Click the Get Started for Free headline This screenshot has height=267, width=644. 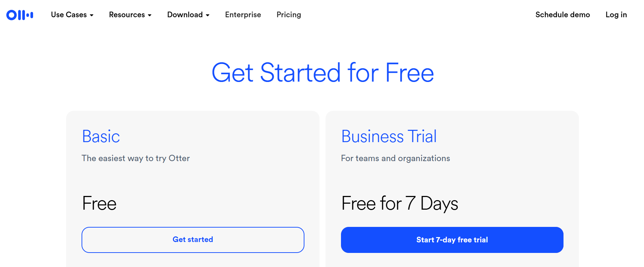[322, 73]
